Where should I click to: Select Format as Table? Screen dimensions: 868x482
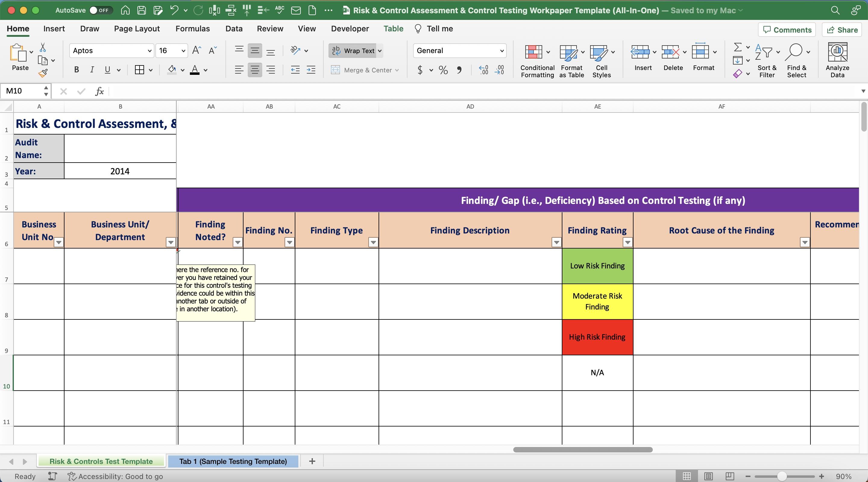click(571, 61)
